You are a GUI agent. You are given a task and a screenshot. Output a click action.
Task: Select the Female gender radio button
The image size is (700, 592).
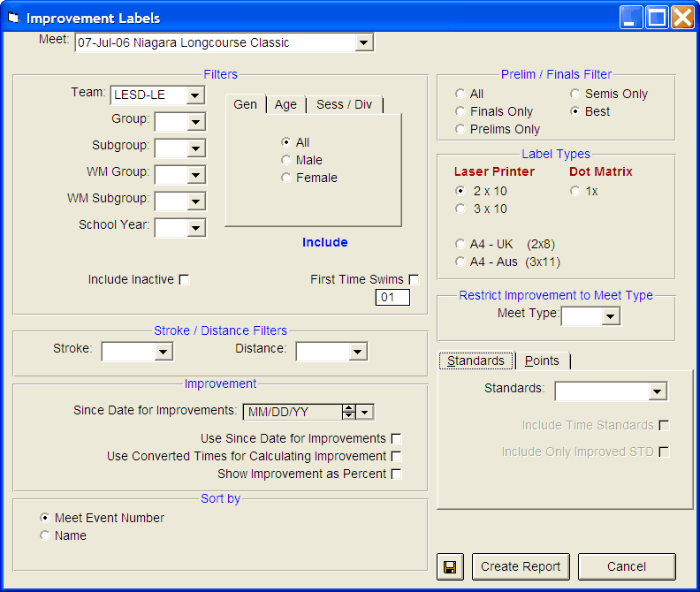click(x=286, y=178)
